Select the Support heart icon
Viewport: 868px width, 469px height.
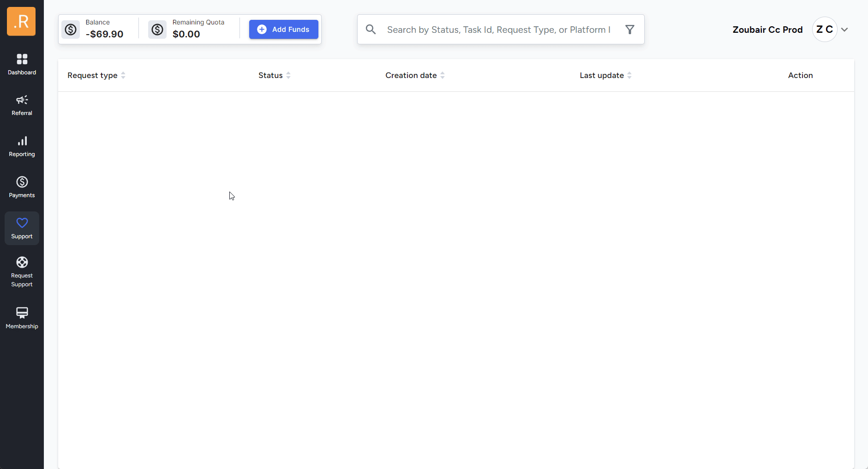click(22, 223)
